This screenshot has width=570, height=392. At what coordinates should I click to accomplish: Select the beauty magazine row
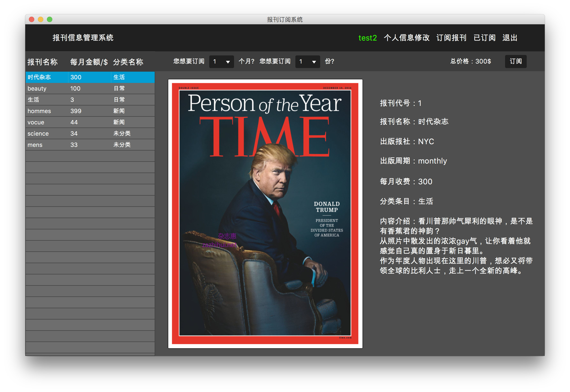90,88
